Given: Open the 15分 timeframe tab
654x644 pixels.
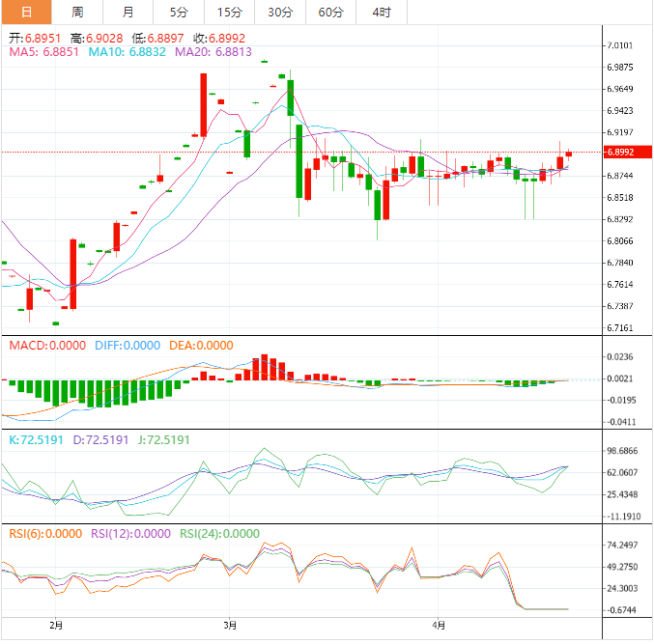Looking at the screenshot, I should tap(229, 13).
